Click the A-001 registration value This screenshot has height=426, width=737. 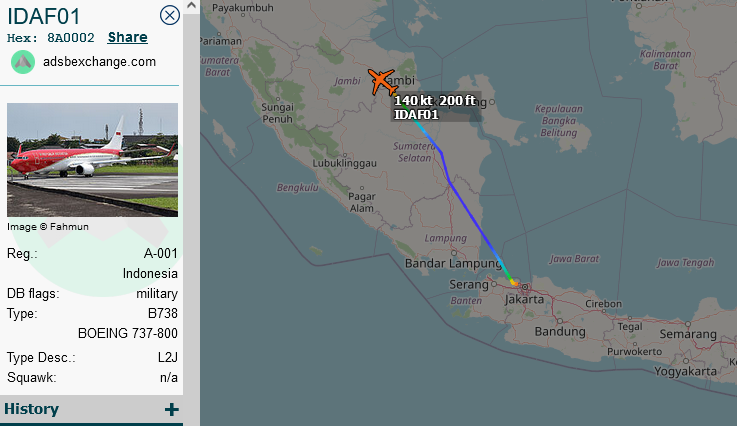161,253
